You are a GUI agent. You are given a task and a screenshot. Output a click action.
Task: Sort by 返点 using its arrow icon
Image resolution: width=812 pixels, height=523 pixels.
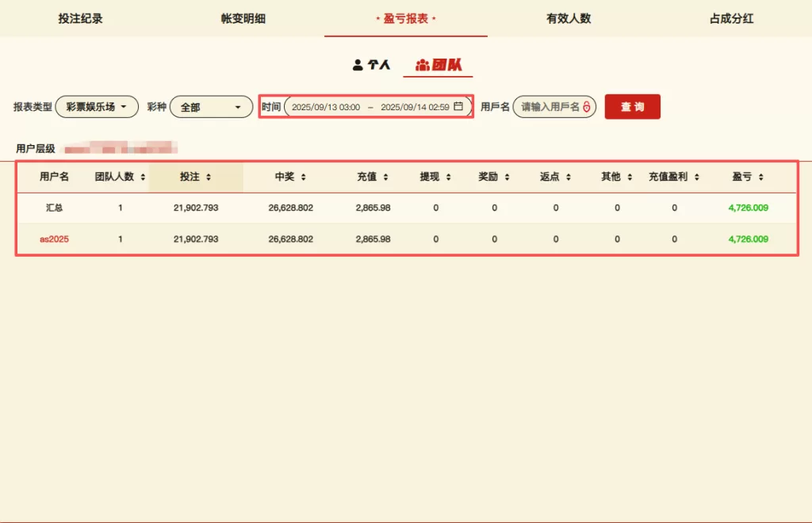click(x=569, y=178)
